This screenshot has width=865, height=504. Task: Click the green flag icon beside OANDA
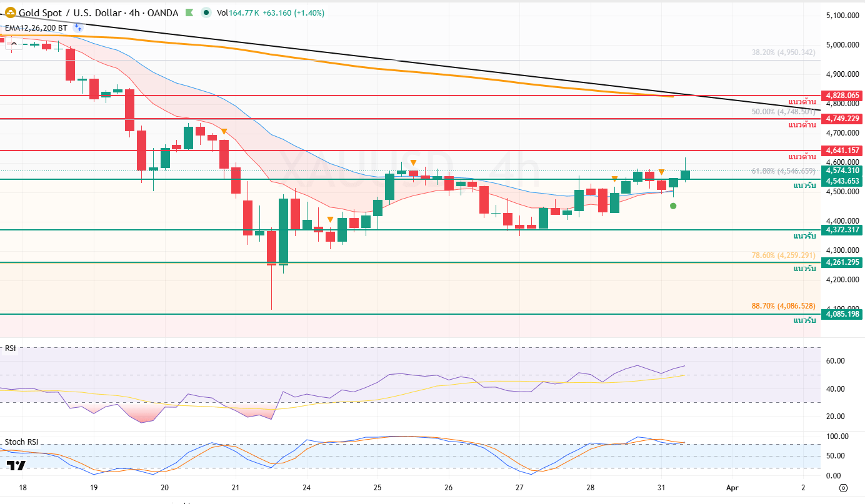[189, 12]
